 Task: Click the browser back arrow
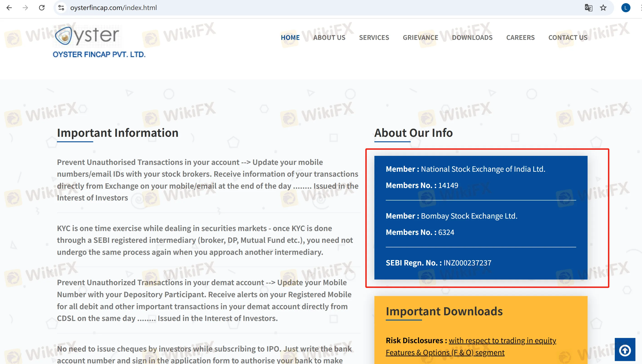coord(9,8)
